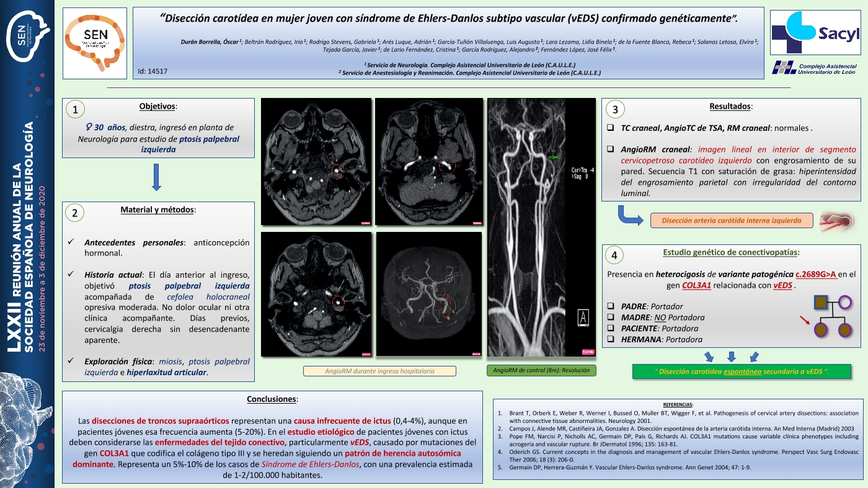Viewport: 868px width, 488px height.
Task: Select the "Objetivos" heading
Action: coord(157,107)
